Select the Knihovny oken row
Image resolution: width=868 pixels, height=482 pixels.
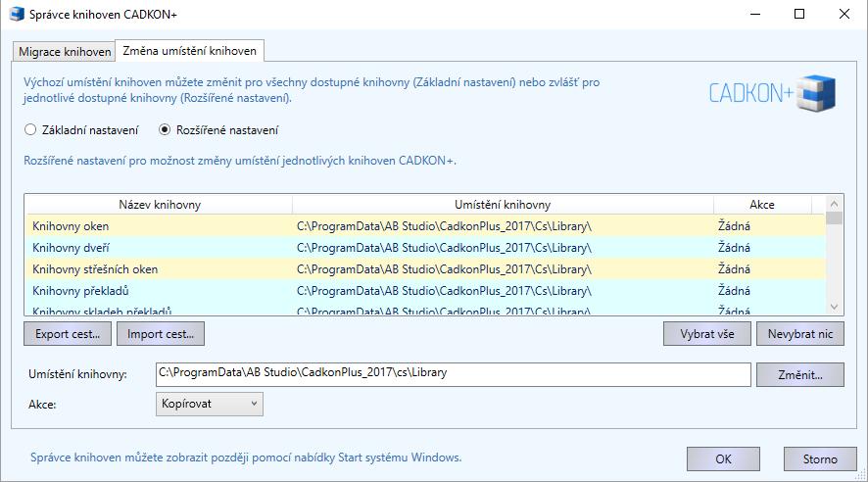tap(425, 225)
